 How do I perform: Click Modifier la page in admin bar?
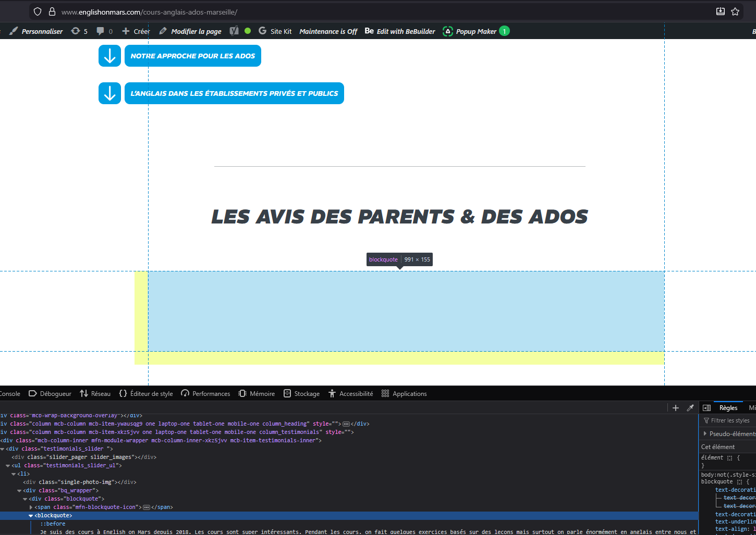[190, 31]
